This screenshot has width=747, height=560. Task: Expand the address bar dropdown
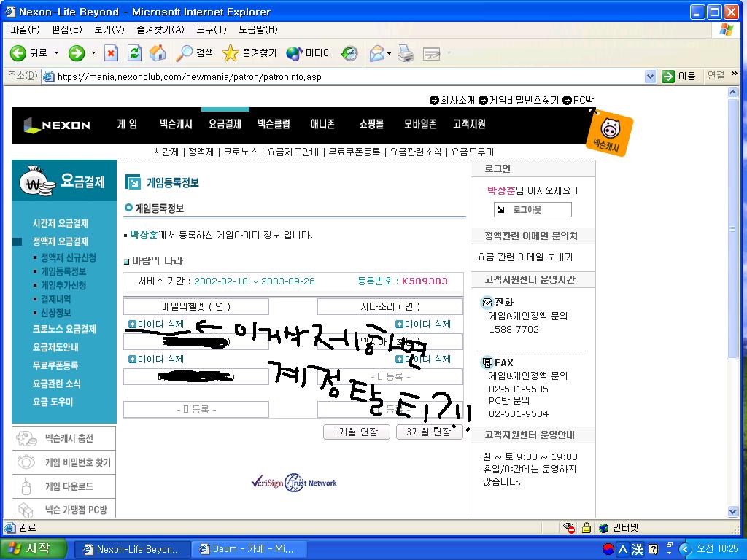pos(650,77)
